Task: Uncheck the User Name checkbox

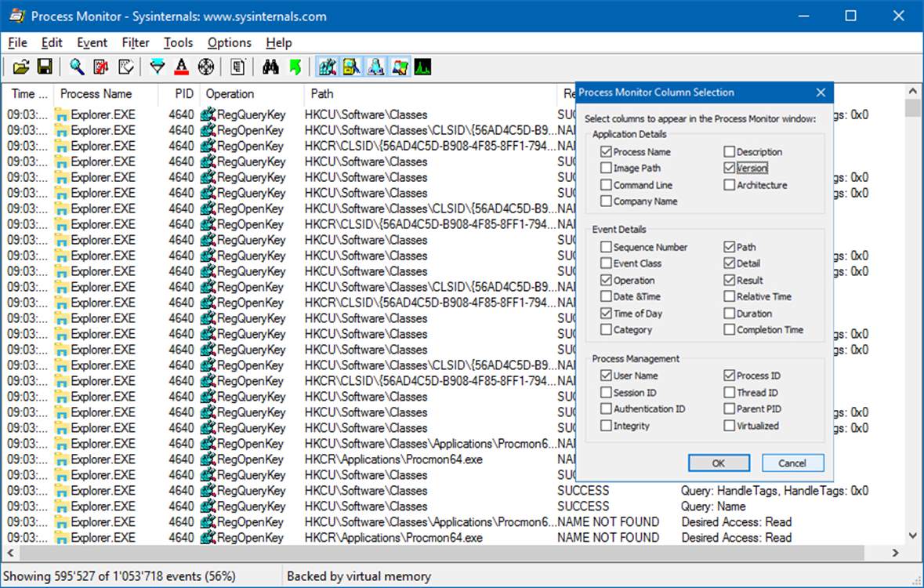Action: pos(606,375)
